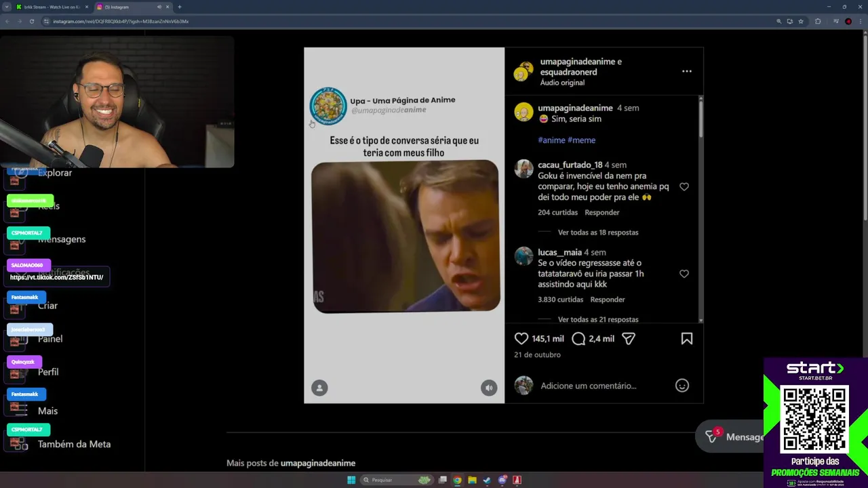Screen dimensions: 868x488
Task: Mute the Instagram tab audio icon
Action: [x=159, y=7]
